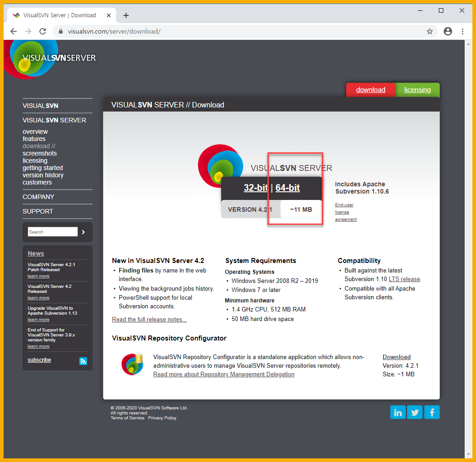Bookmark this page with the star icon
The height and width of the screenshot is (462, 476).
430,31
